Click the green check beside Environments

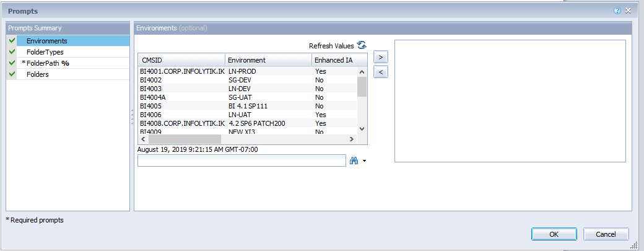pyautogui.click(x=12, y=40)
